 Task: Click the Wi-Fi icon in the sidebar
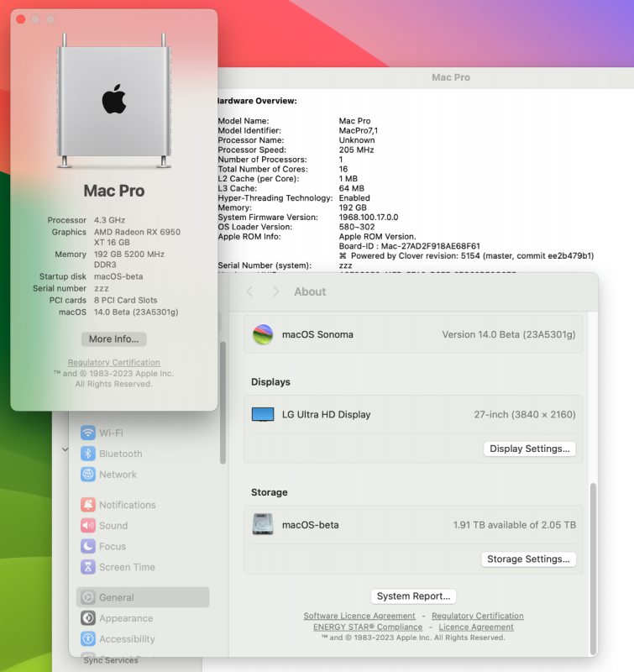[x=88, y=433]
